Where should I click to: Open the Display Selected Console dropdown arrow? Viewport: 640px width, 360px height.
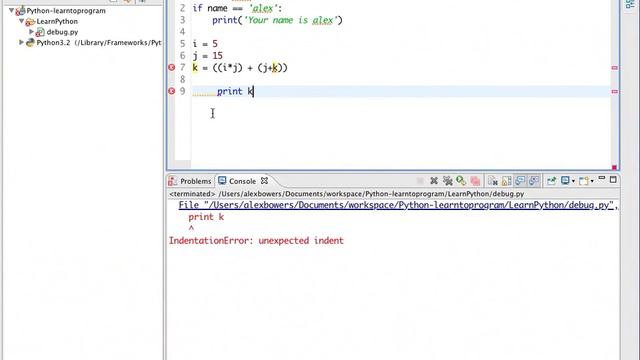pos(573,181)
